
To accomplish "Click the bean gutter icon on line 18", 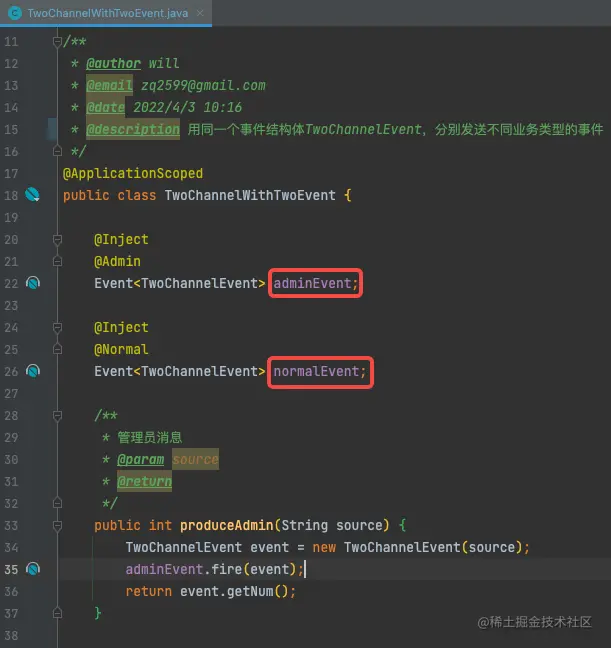I will (x=32, y=195).
